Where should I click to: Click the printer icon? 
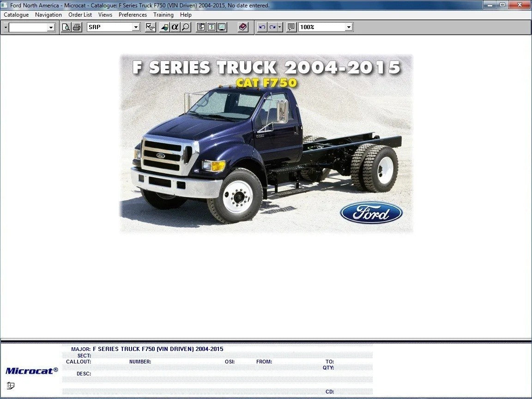77,27
